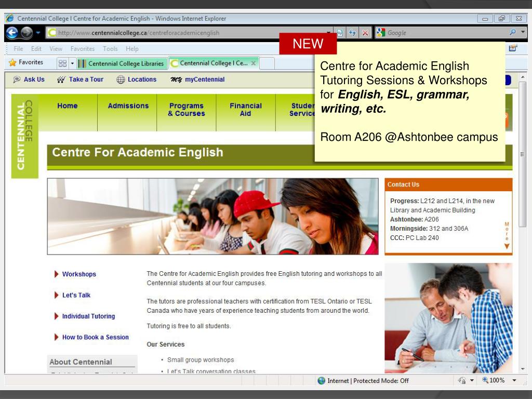Open the Locations link
532x399 pixels.
tap(137, 79)
